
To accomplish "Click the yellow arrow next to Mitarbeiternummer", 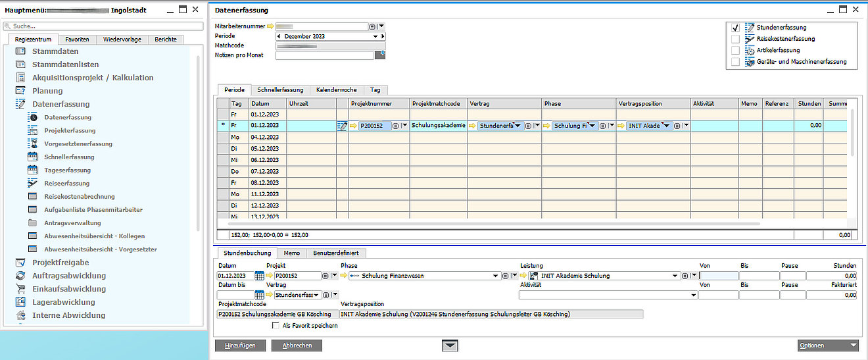I will 270,26.
